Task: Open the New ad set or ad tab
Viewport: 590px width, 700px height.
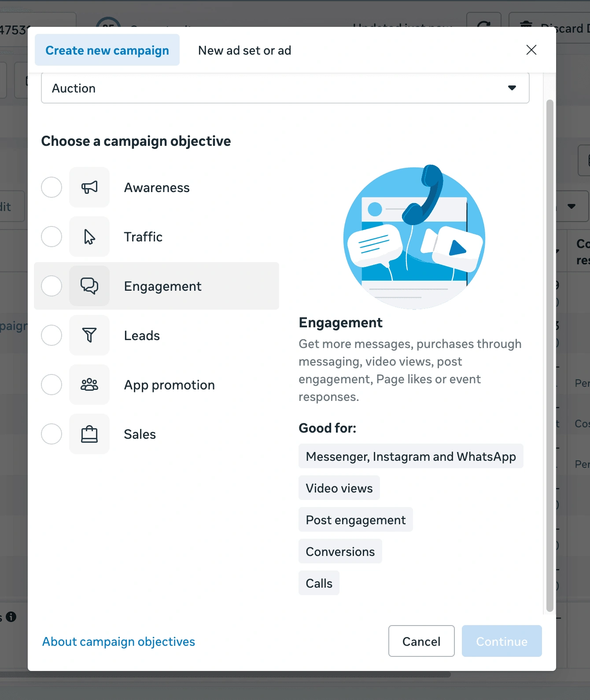Action: pos(244,50)
